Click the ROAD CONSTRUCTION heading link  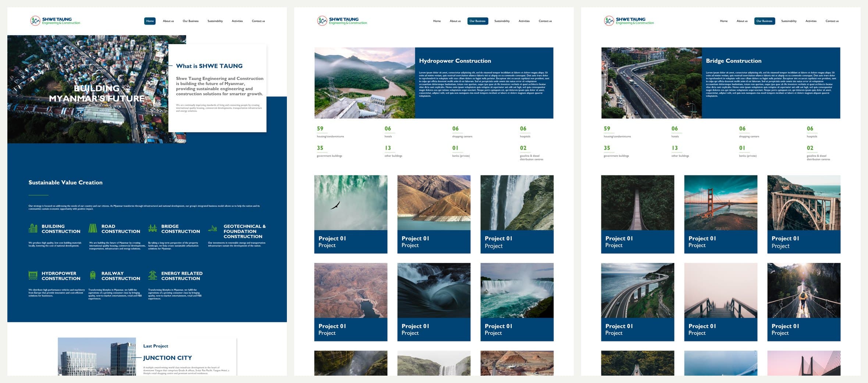(121, 229)
